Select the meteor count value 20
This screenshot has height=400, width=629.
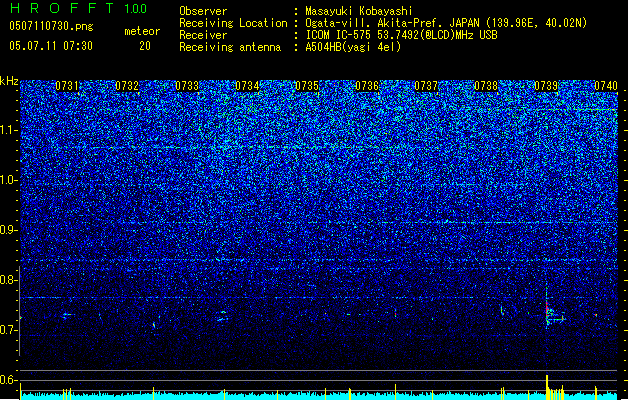coord(145,46)
